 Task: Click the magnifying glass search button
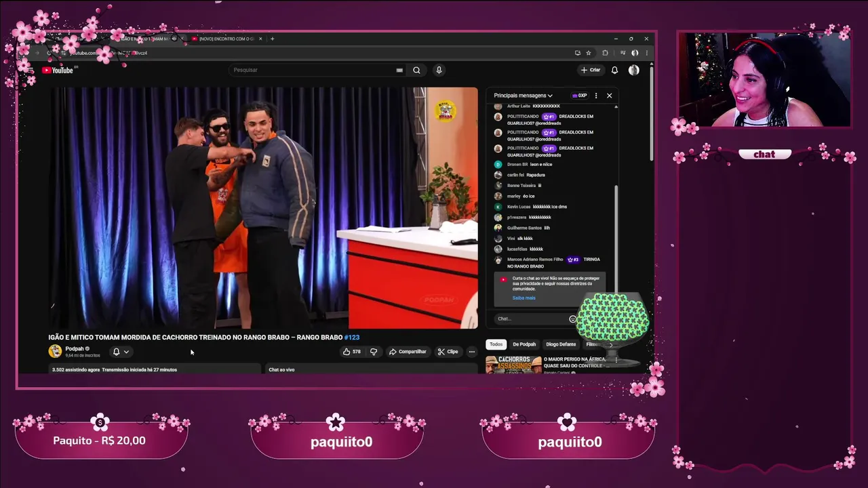(x=416, y=70)
